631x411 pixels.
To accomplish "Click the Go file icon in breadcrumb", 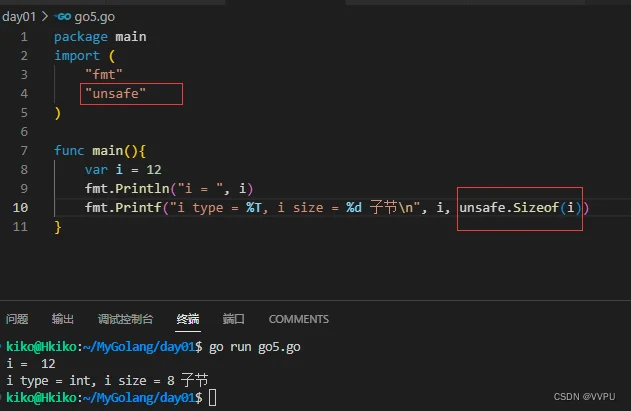I will tap(63, 17).
